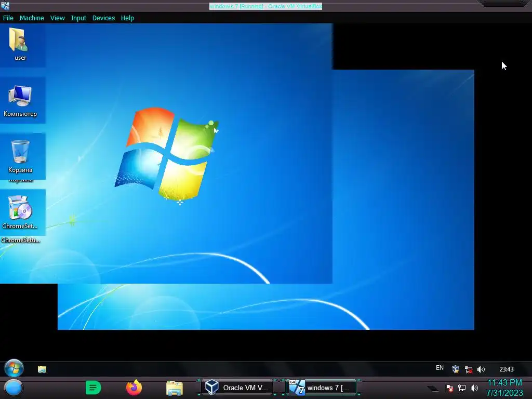Open the host Start orb button
This screenshot has height=399, width=532.
tap(14, 388)
